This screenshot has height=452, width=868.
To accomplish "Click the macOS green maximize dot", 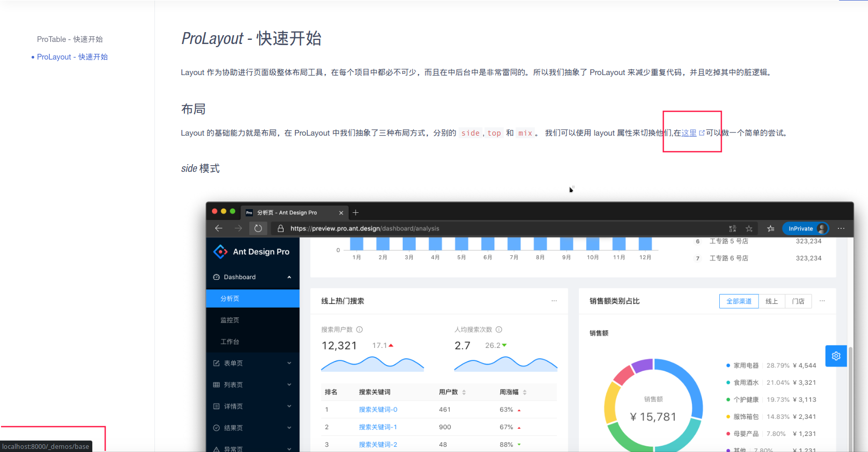I will (233, 211).
